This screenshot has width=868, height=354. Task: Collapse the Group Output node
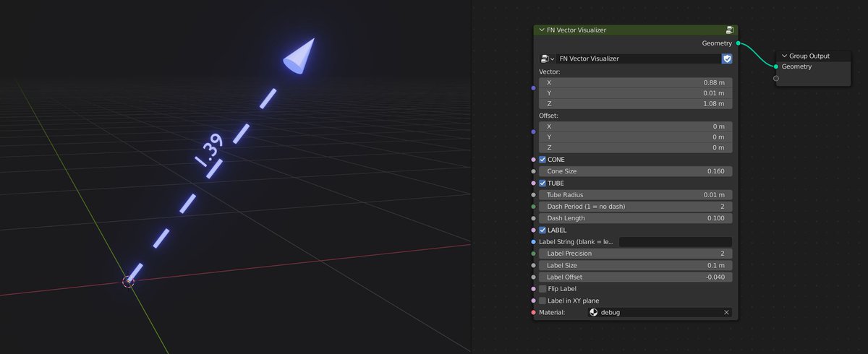click(784, 56)
